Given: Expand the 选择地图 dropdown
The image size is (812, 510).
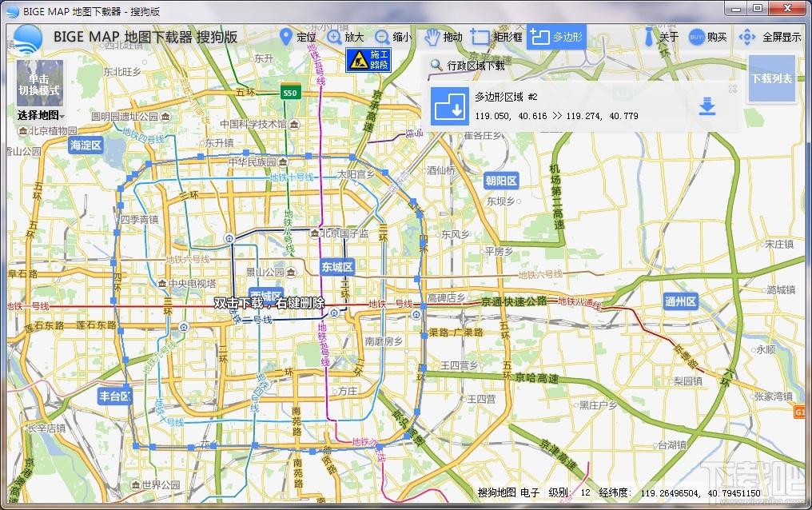Looking at the screenshot, I should point(41,115).
